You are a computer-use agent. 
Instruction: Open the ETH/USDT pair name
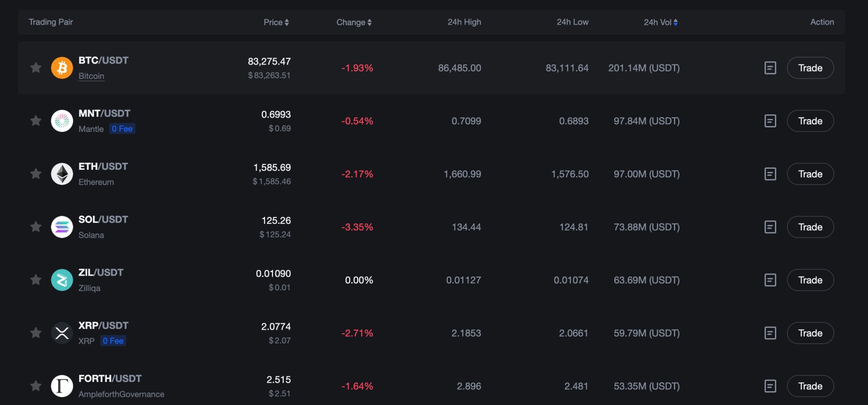click(103, 166)
